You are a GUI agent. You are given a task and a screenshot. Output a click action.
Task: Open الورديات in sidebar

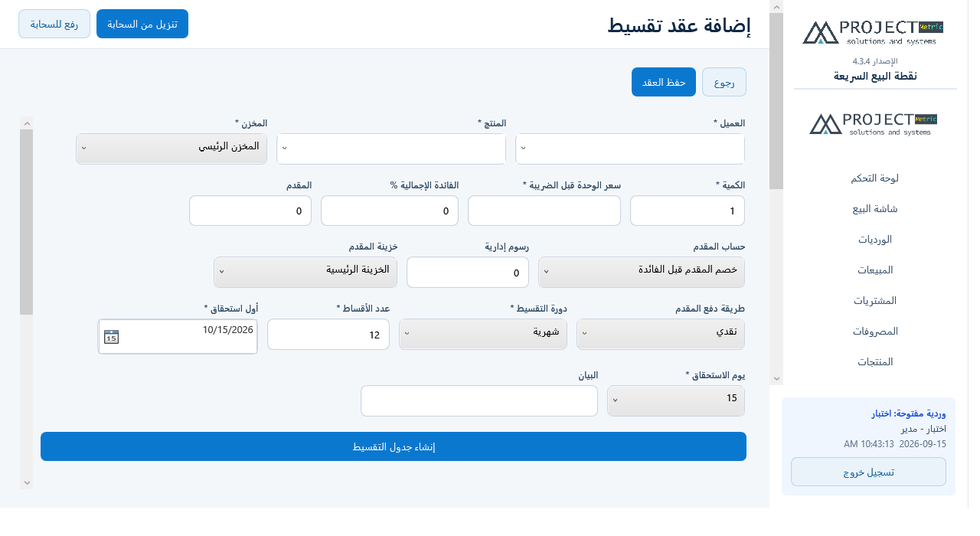click(874, 239)
